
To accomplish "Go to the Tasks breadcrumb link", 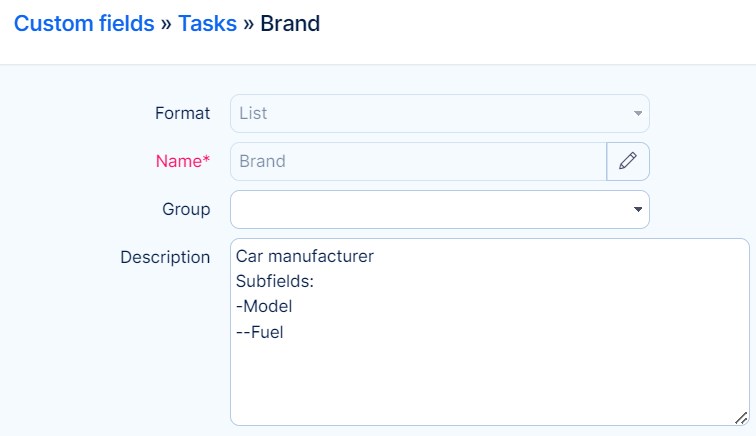I will (207, 23).
